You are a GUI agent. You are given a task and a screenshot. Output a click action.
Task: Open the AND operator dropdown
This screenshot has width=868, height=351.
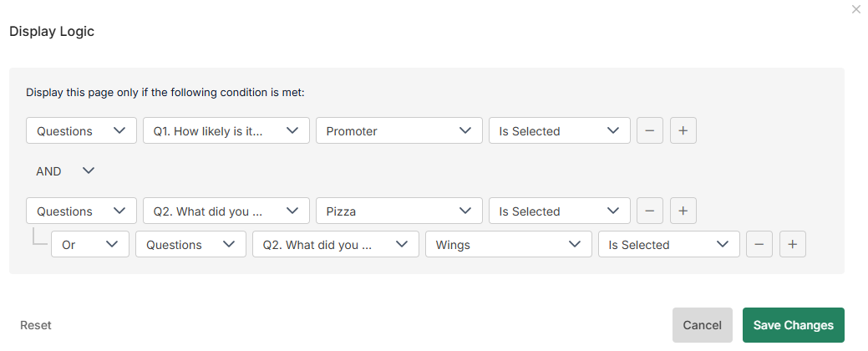pyautogui.click(x=65, y=170)
